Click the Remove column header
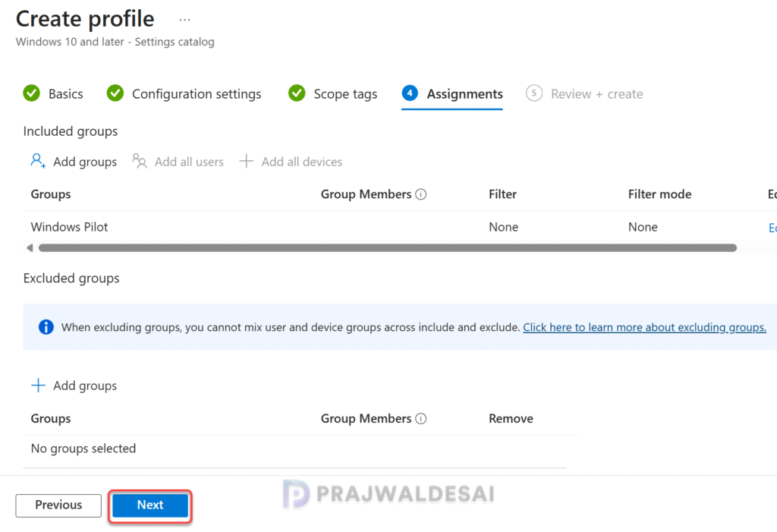777x532 pixels. click(x=511, y=419)
